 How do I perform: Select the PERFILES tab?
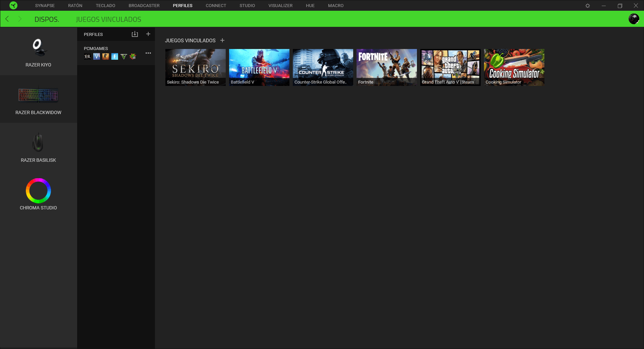(x=182, y=6)
